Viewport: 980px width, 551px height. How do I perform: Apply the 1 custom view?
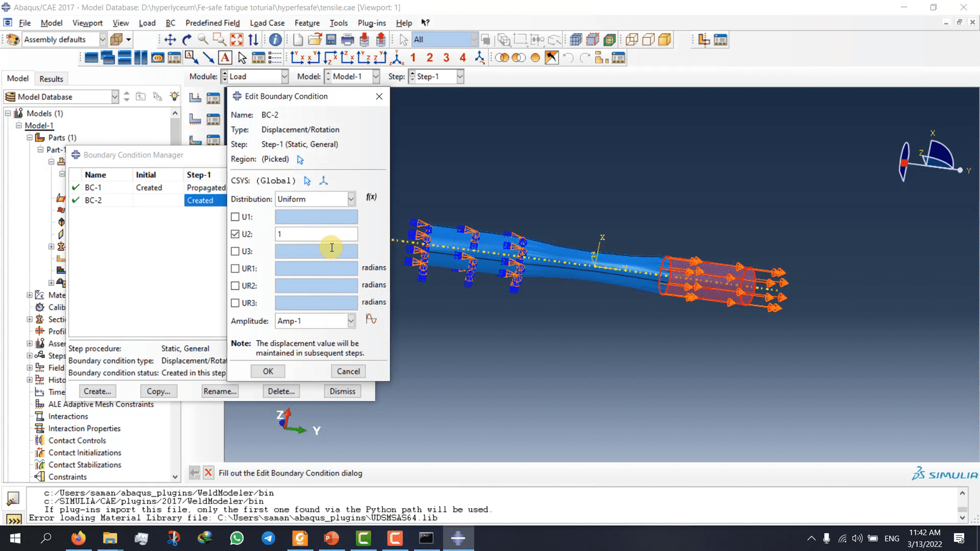coord(413,58)
